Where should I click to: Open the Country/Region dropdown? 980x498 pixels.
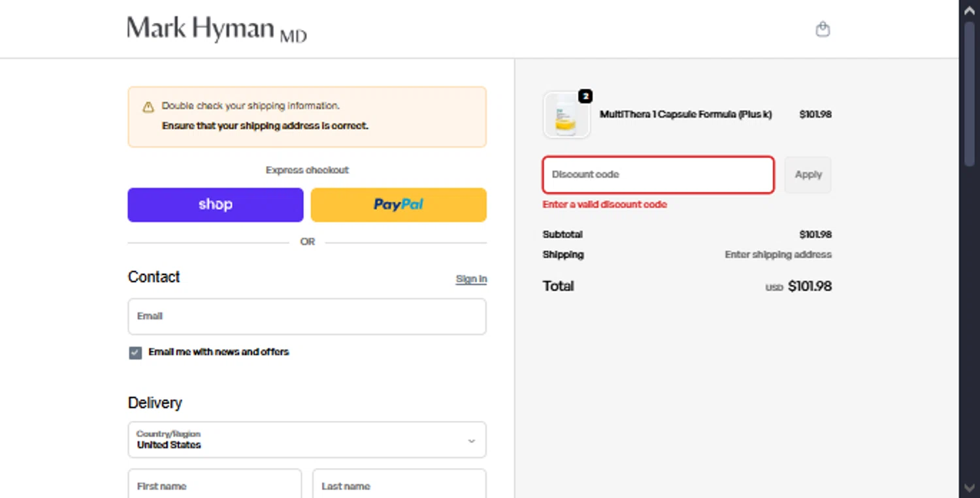(x=307, y=440)
